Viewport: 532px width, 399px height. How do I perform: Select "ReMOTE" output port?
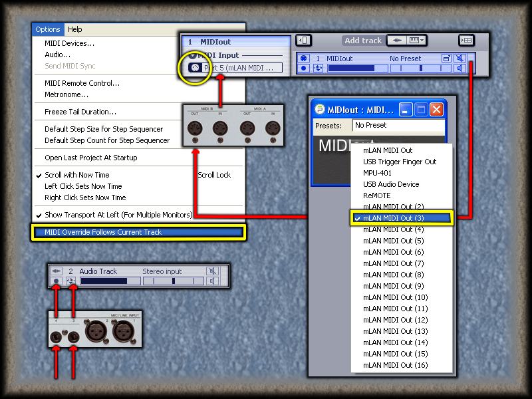click(x=402, y=196)
